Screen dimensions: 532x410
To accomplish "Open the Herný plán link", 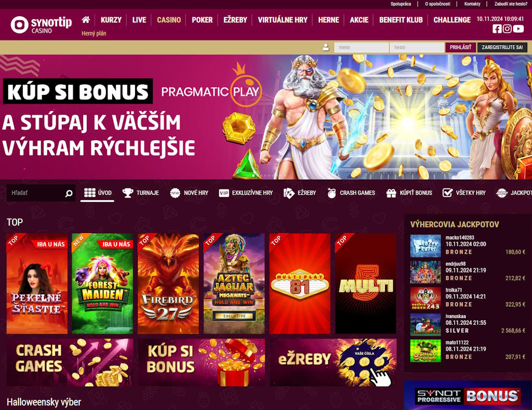I will click(94, 33).
